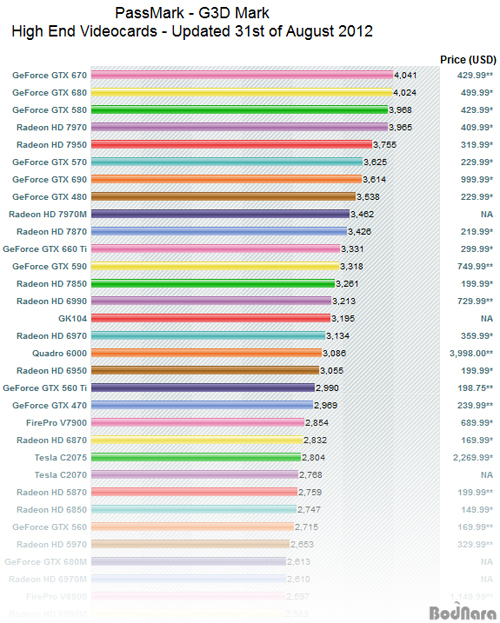Click the GeForce GTX 570 label
This screenshot has width=500, height=623.
point(49,162)
